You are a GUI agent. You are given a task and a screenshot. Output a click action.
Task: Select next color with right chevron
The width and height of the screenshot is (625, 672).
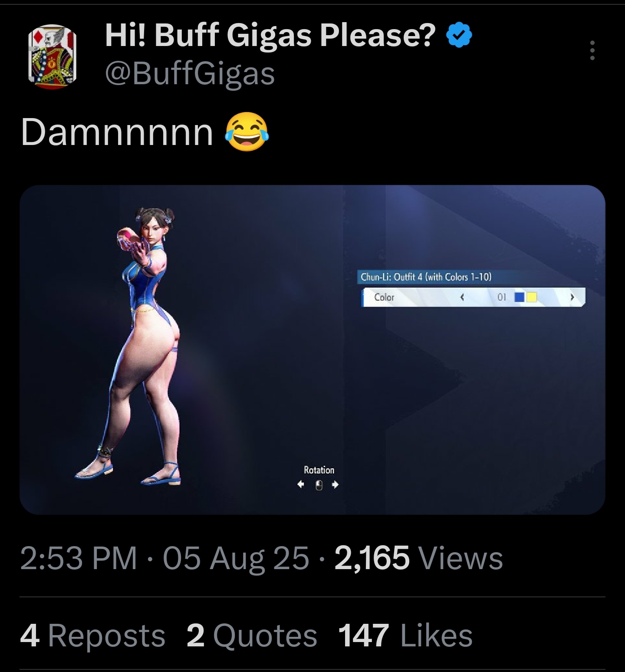pyautogui.click(x=572, y=297)
